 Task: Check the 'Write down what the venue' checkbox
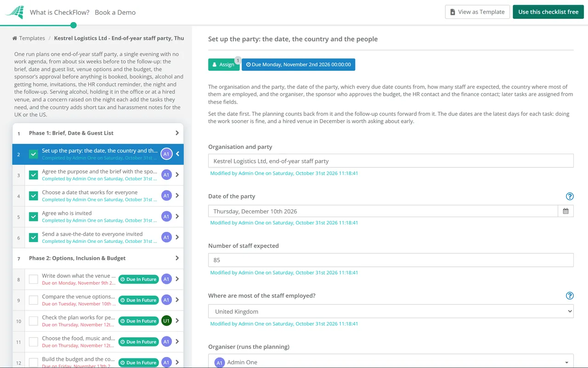34,279
